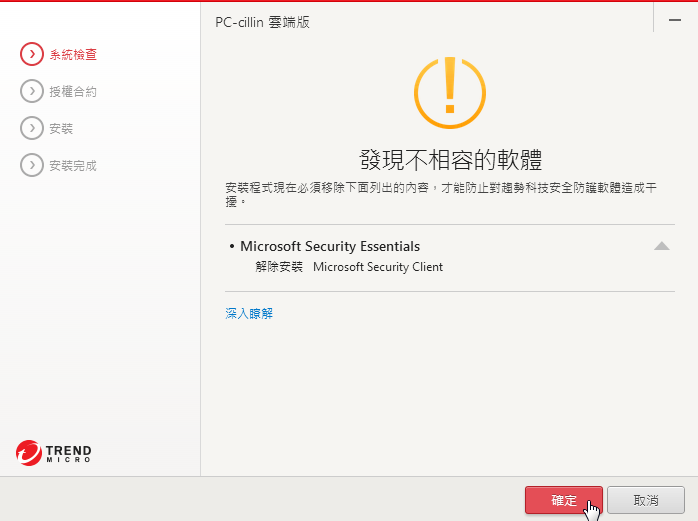698x521 pixels.
Task: Select the 安裝完成 step label
Action: pos(73,166)
